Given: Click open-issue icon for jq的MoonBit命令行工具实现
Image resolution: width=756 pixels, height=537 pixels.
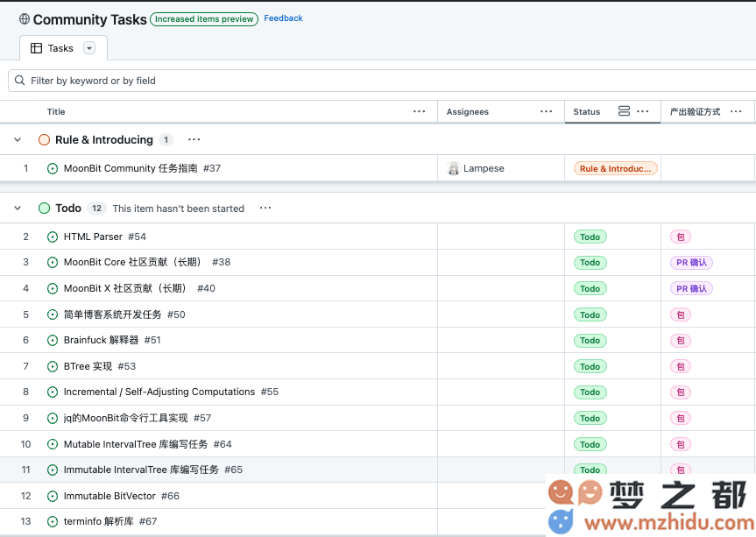Looking at the screenshot, I should [53, 418].
